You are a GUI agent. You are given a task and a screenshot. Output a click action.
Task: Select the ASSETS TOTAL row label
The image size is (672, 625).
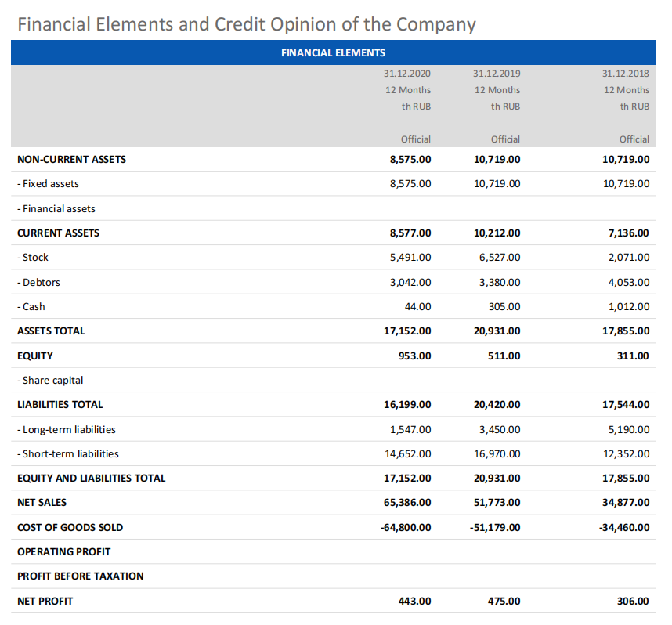pyautogui.click(x=51, y=331)
